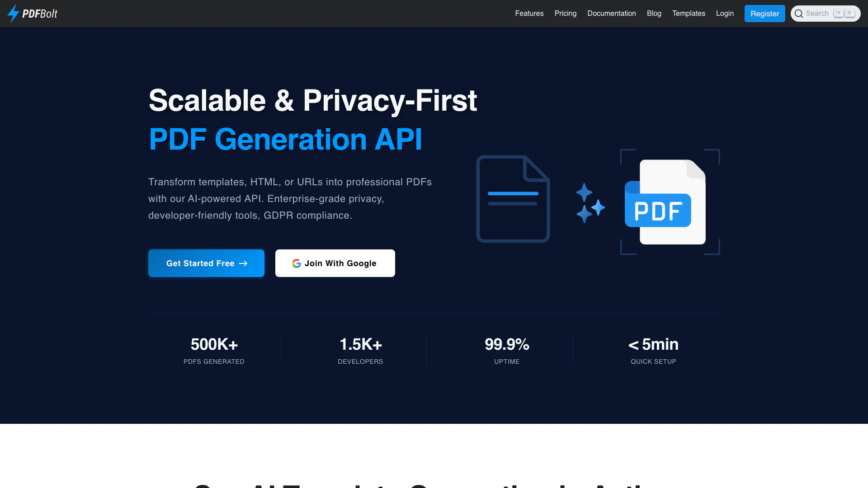Screen dimensions: 868x488
Task: Click the PDFBolt lightning bolt logo
Action: click(x=13, y=14)
